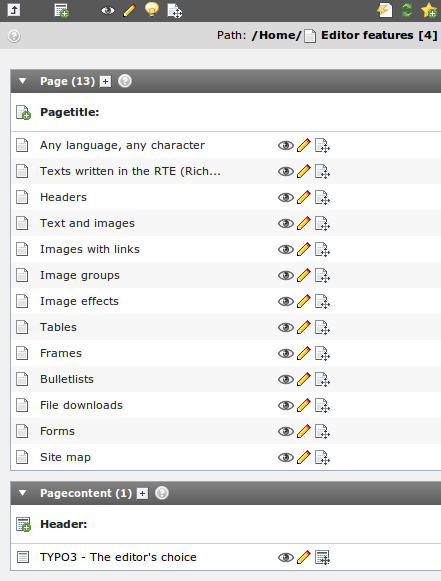Edit page properties with the top toolbar pencil
Image resolution: width=441 pixels, height=581 pixels.
[129, 10]
